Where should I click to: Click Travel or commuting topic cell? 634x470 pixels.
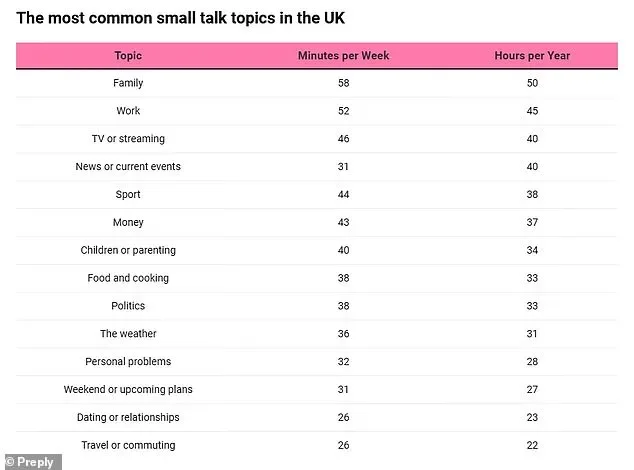point(128,445)
